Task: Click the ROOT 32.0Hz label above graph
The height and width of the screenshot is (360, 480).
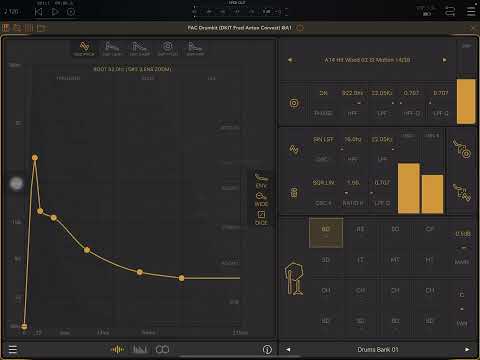Action: (x=132, y=69)
